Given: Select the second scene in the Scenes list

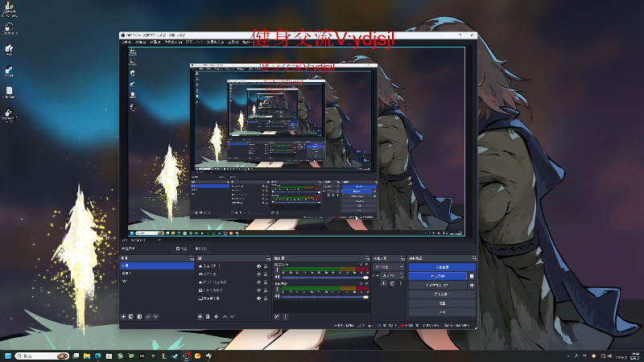Looking at the screenshot, I should [x=156, y=274].
